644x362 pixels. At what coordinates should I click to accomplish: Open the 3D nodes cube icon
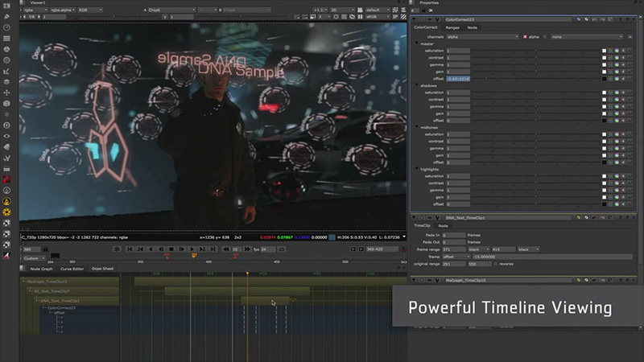click(6, 104)
